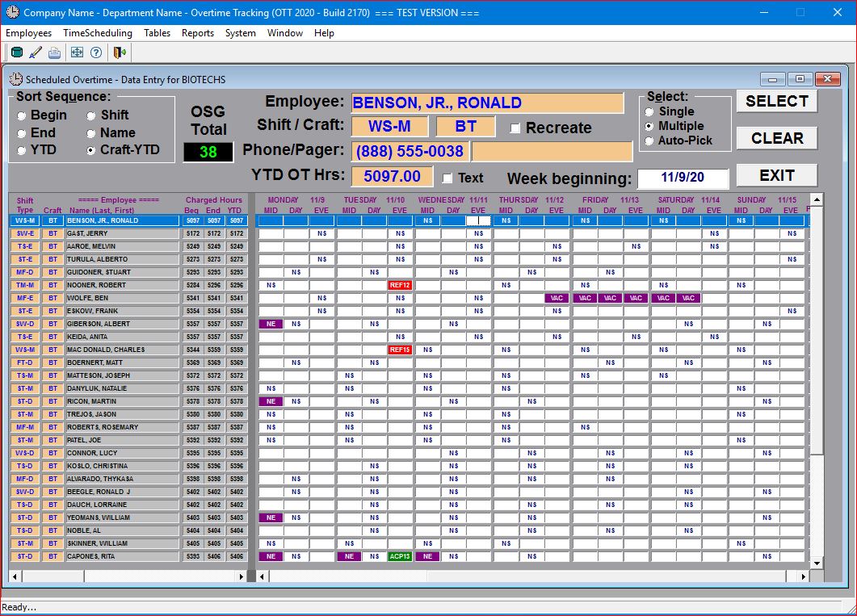Click the four-arrow resize toolbar icon
The height and width of the screenshot is (616, 857).
point(78,53)
